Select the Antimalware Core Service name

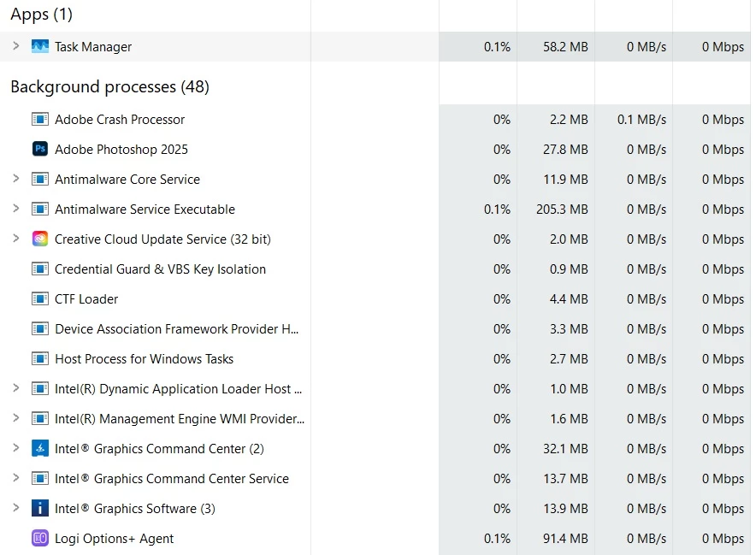127,180
